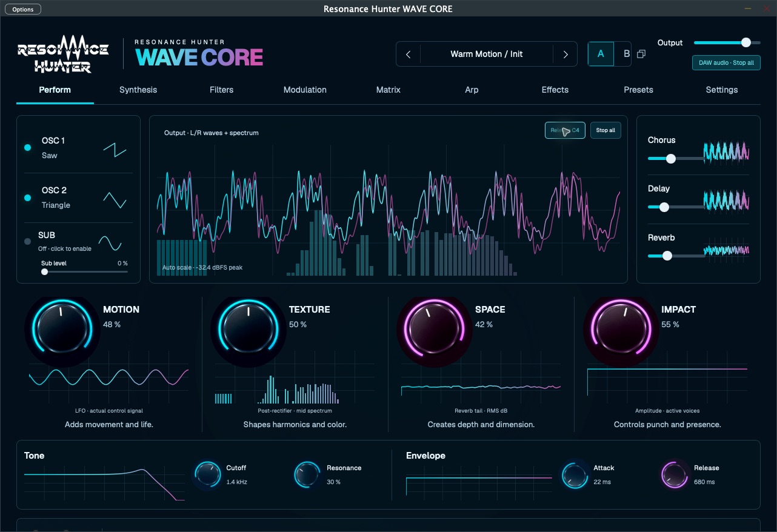The width and height of the screenshot is (777, 532).
Task: Switch to the Synthesis tab
Action: click(x=138, y=90)
